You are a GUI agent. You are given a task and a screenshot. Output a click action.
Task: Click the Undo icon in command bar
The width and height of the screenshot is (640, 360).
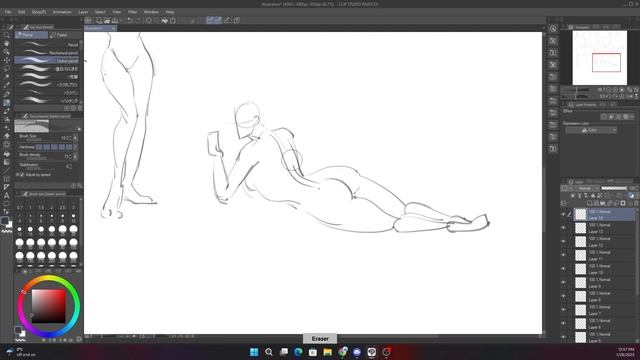[130, 20]
